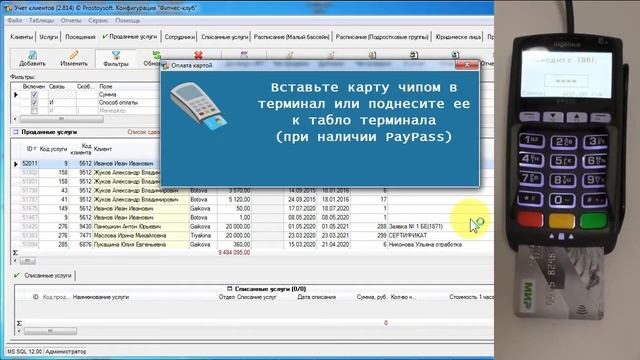Collapse the Списанные услуги (0/0) panel icon

tap(229, 289)
